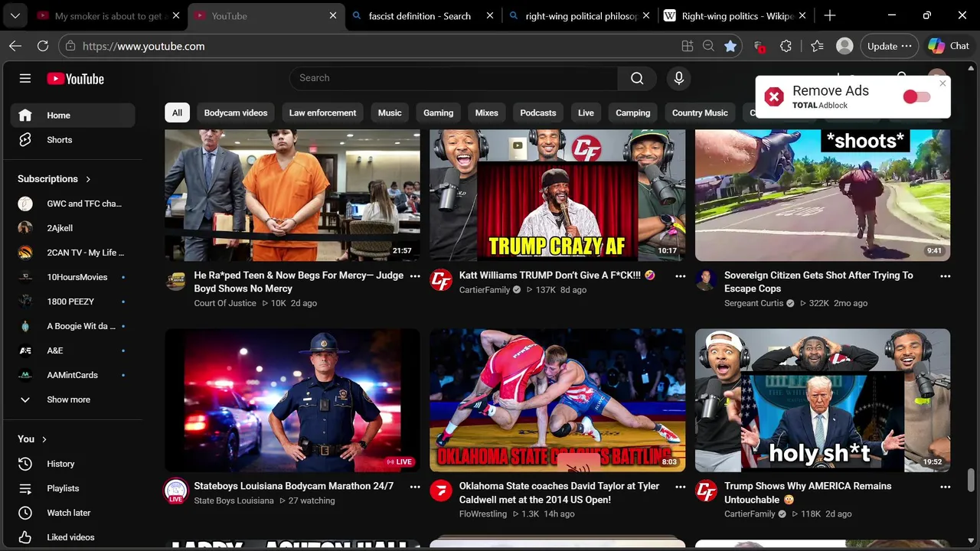The height and width of the screenshot is (551, 980).
Task: Open Shorts from the sidebar
Action: [x=73, y=140]
